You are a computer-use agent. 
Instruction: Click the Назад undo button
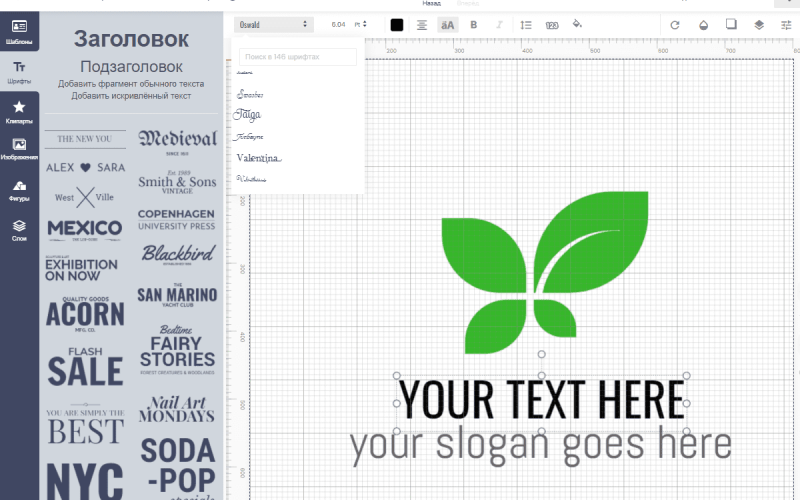point(432,3)
